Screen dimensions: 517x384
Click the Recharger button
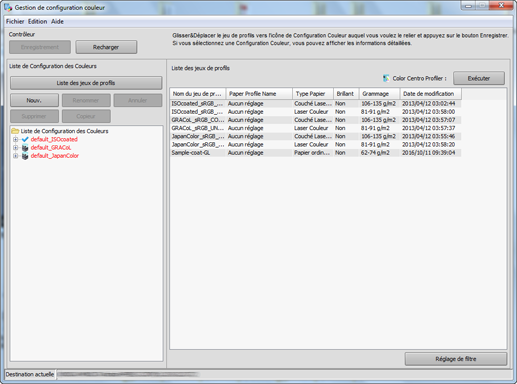106,47
